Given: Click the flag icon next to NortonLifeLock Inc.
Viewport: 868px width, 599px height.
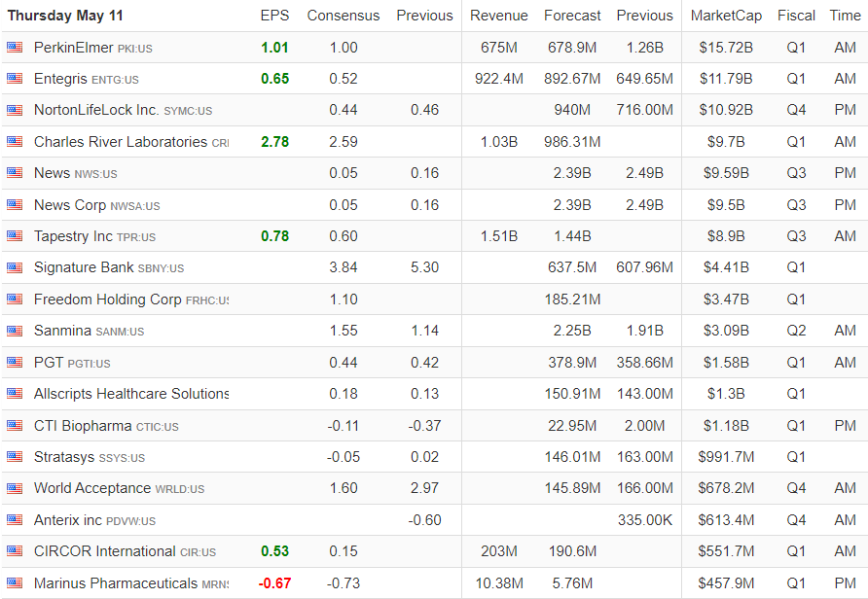Looking at the screenshot, I should (15, 110).
